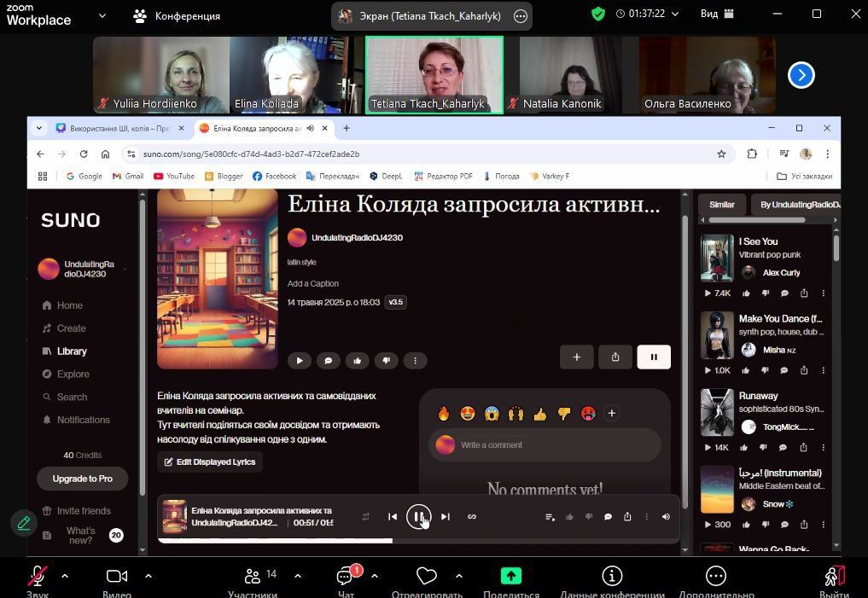This screenshot has width=868, height=598.
Task: Open screen share options ellipsis in Zoom
Action: [x=521, y=16]
